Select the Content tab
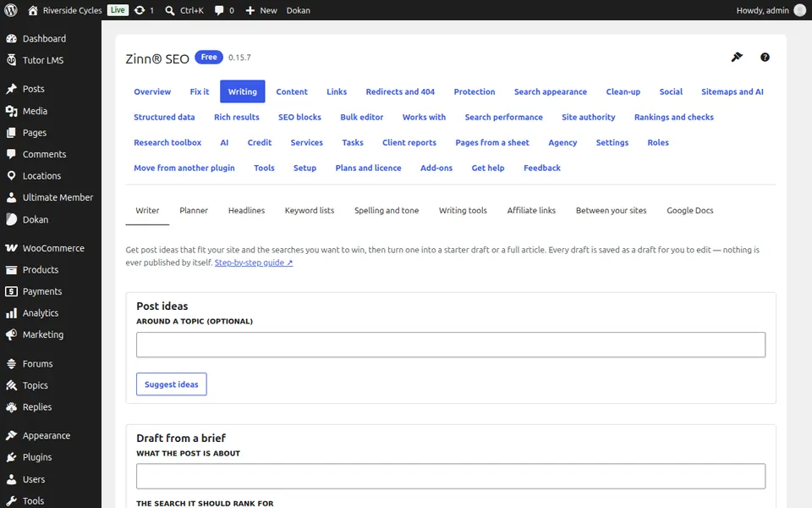812x508 pixels. (x=292, y=91)
